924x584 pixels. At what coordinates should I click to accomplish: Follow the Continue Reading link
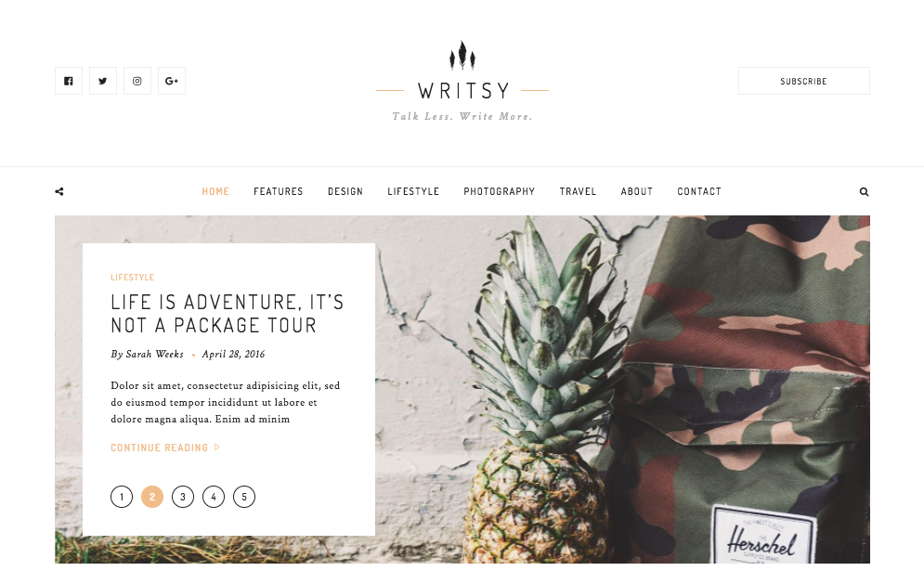[159, 448]
